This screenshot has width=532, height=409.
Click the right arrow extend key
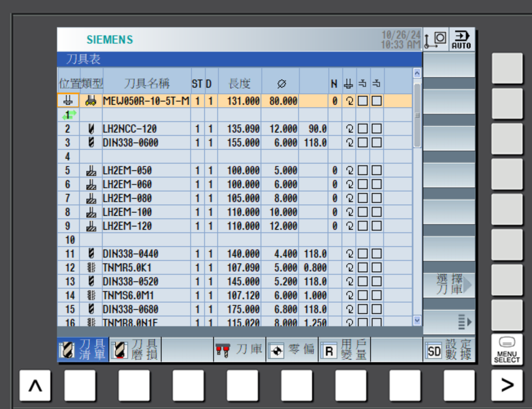pyautogui.click(x=507, y=386)
